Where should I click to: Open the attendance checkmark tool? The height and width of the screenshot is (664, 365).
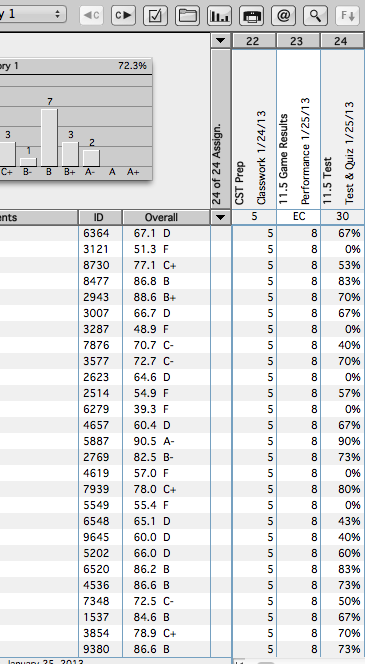click(x=155, y=16)
